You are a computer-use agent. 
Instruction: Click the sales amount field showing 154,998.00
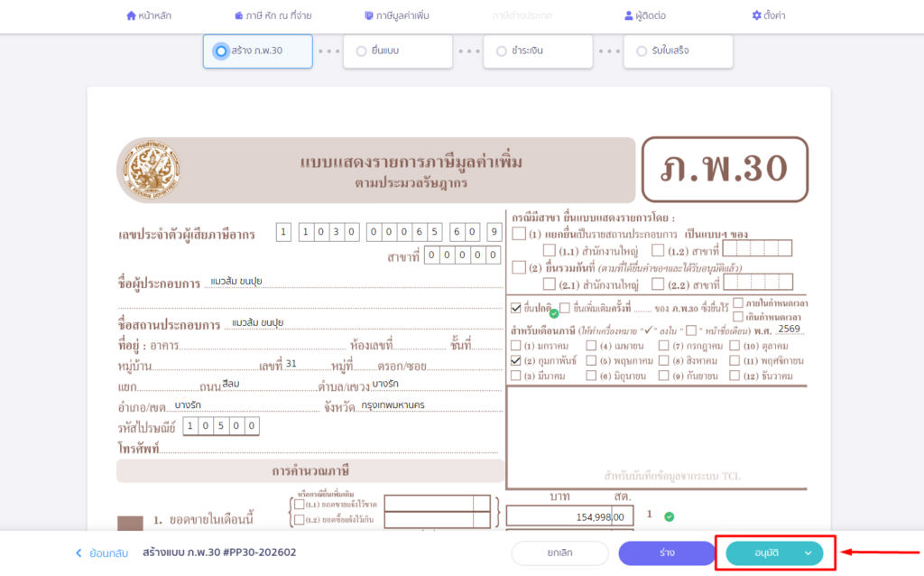(x=567, y=516)
